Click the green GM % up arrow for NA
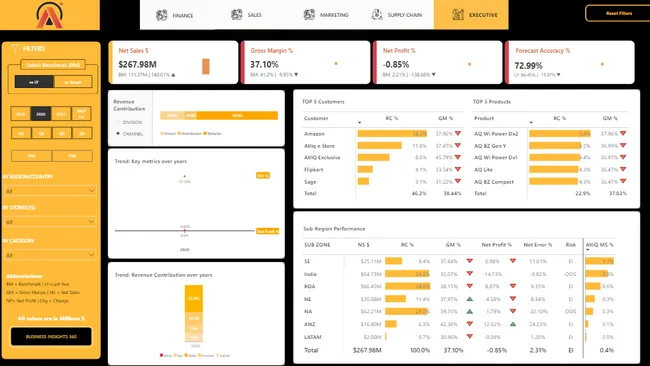This screenshot has width=650, height=366. 470,311
